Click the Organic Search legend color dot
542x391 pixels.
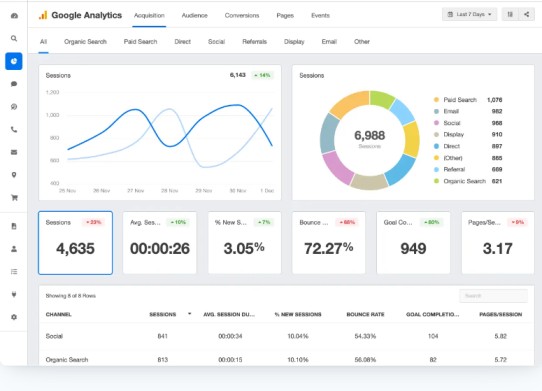pos(436,181)
